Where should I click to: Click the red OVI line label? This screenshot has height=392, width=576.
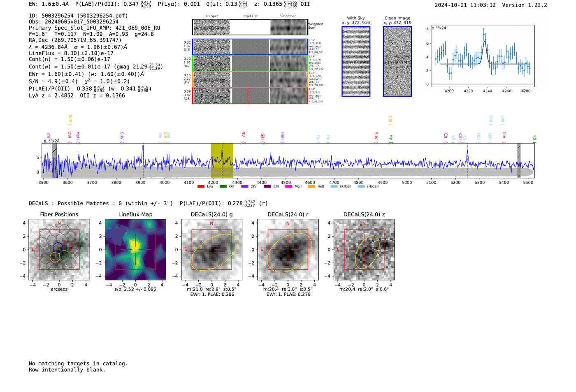tap(70, 137)
